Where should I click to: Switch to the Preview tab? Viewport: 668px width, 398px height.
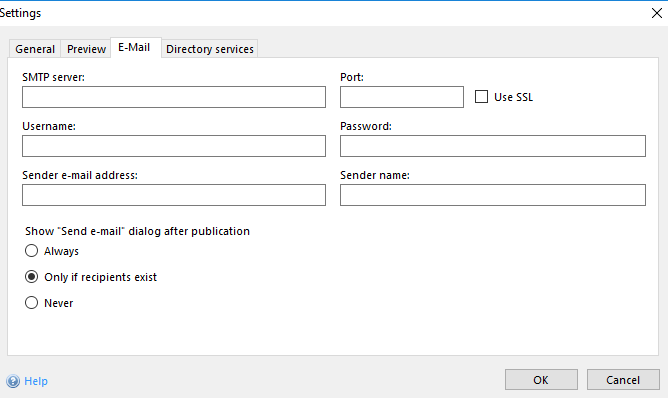(x=86, y=49)
